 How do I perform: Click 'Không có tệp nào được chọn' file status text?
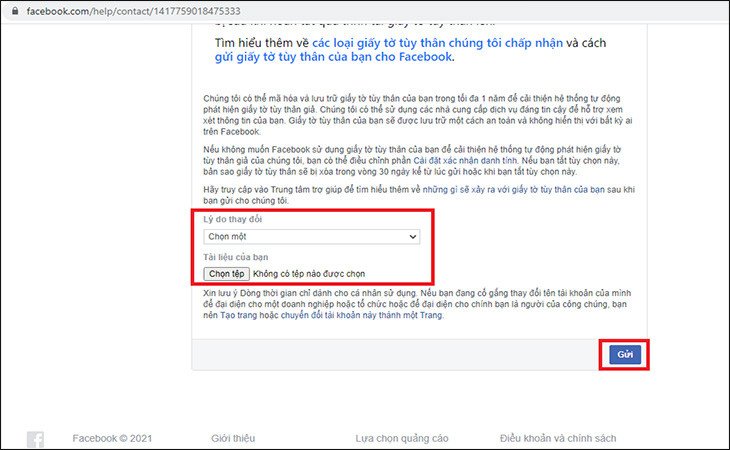coord(309,273)
